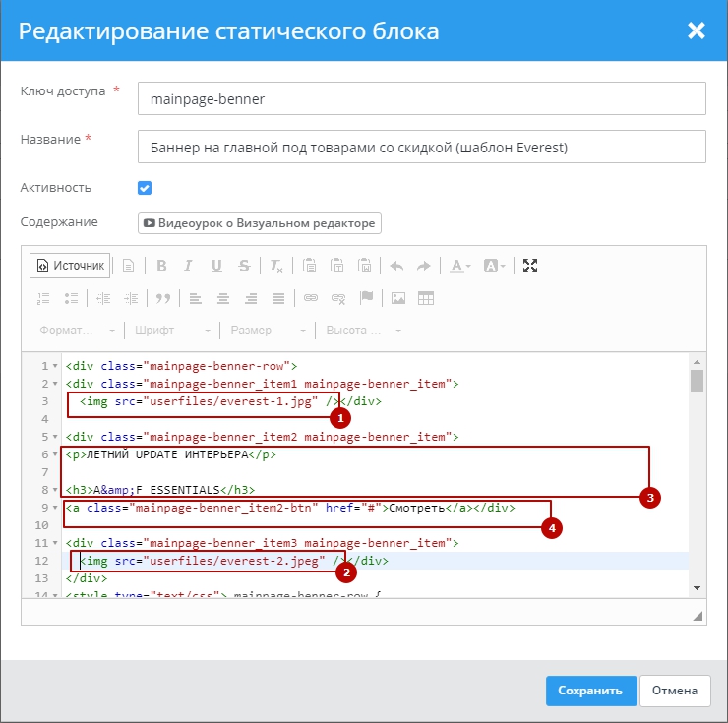Click the insert table icon
Image resolution: width=728 pixels, height=723 pixels.
(426, 297)
